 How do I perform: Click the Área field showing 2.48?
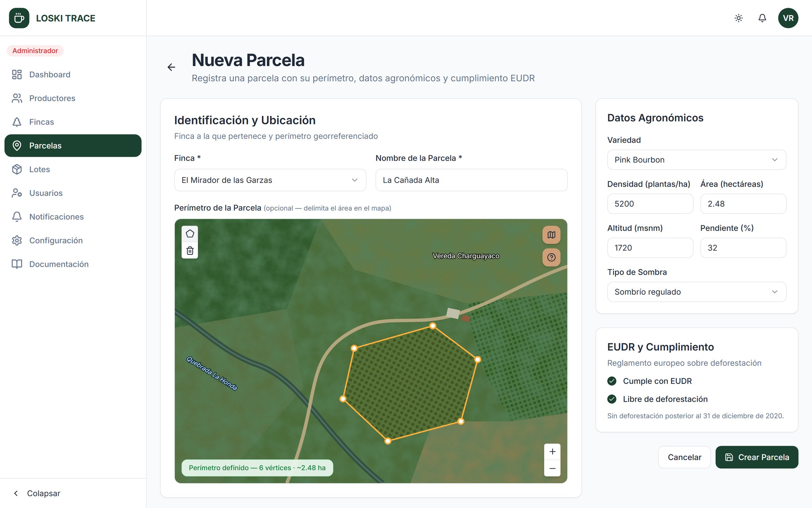743,204
